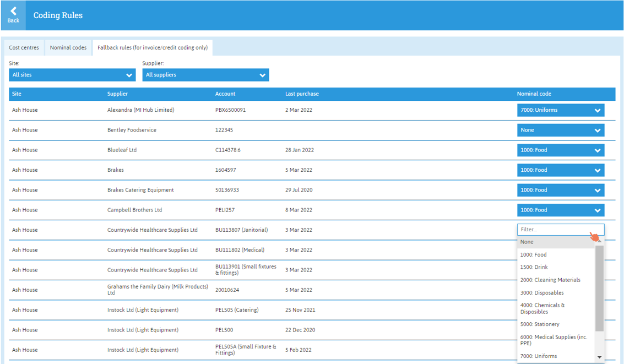
Task: Click the Supplier column header
Action: 117,94
